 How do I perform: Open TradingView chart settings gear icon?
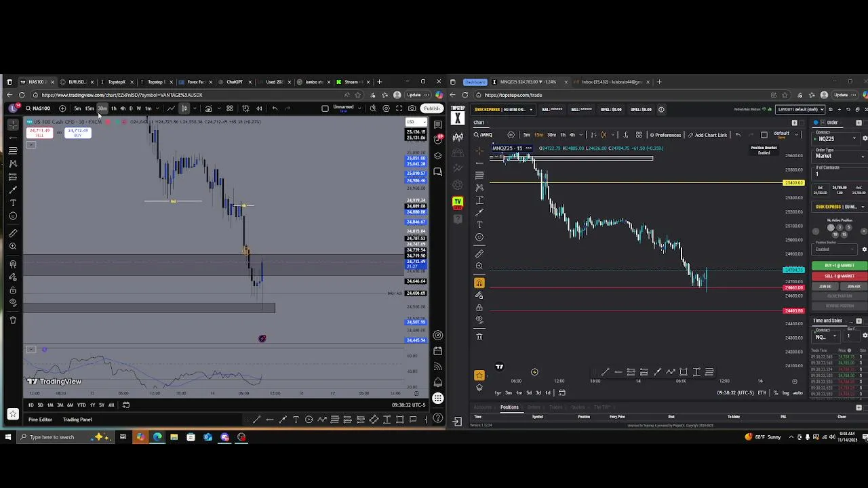tap(386, 108)
